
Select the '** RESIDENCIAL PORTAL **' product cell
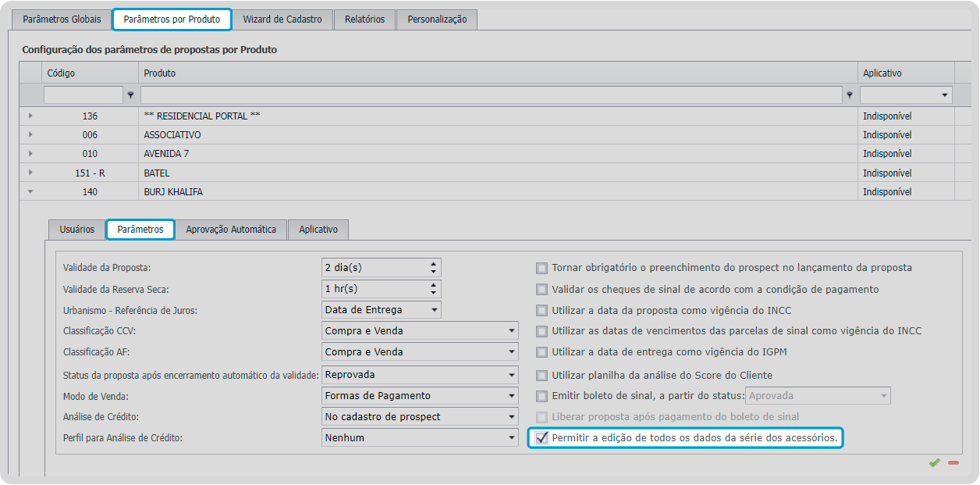(x=499, y=116)
